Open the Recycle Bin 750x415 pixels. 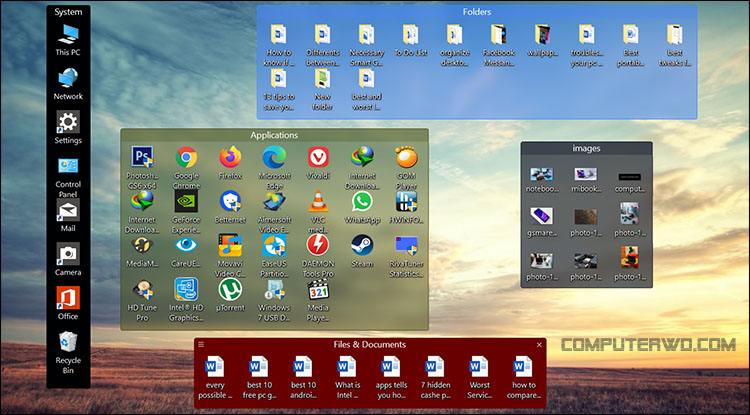pos(68,342)
